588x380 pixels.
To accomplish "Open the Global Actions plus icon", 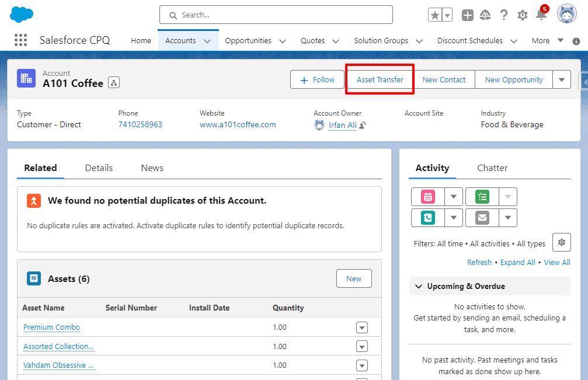I will coord(467,15).
